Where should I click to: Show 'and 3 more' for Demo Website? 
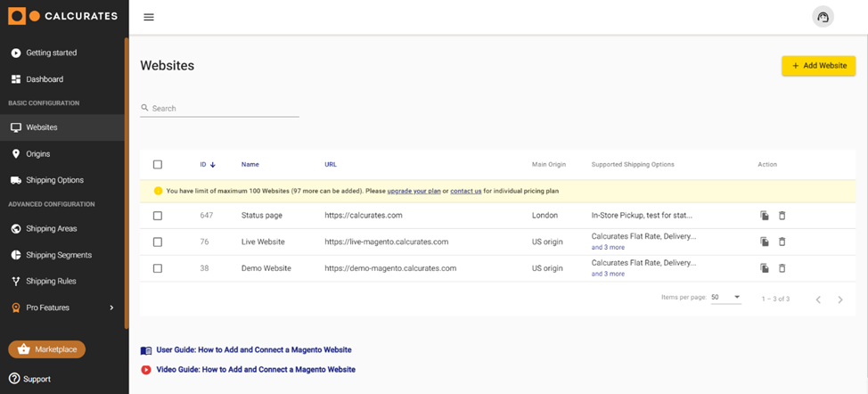click(608, 274)
